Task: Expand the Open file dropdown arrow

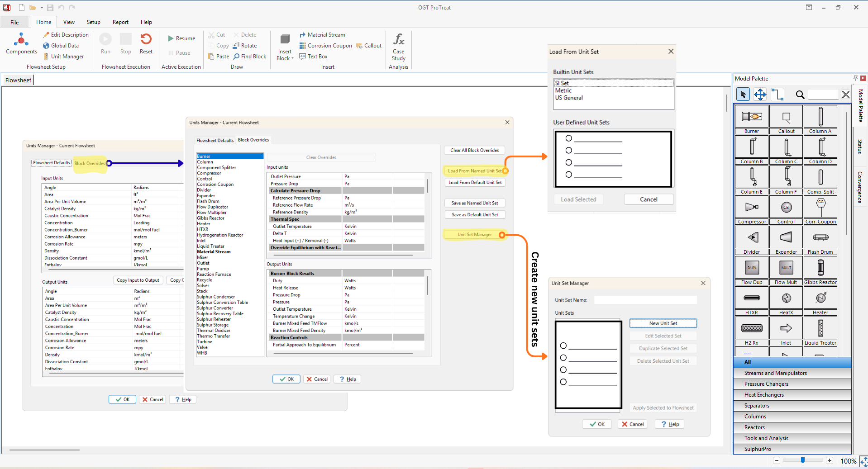Action: pos(41,8)
